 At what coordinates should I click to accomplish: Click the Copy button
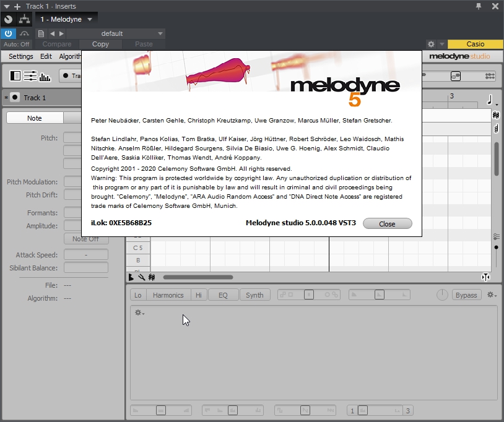point(100,45)
